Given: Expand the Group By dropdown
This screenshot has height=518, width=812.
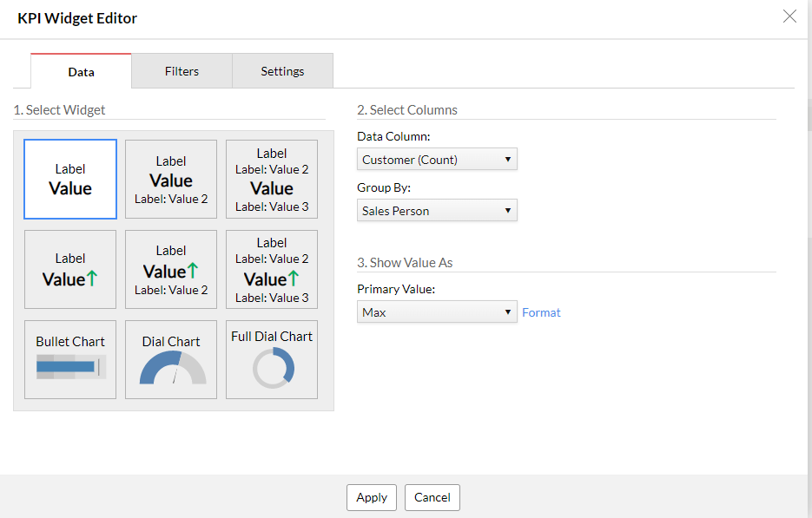Looking at the screenshot, I should pyautogui.click(x=437, y=211).
